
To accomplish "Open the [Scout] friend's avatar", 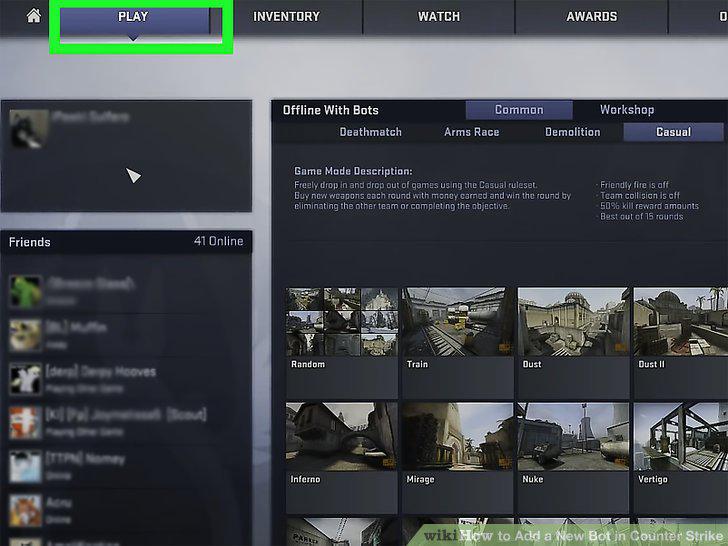I will [26, 423].
